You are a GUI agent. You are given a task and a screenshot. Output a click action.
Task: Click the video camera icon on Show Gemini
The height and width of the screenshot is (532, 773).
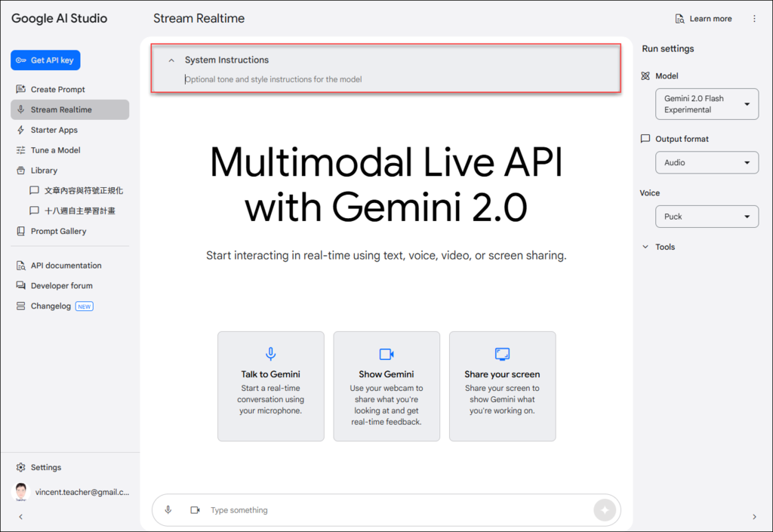386,354
